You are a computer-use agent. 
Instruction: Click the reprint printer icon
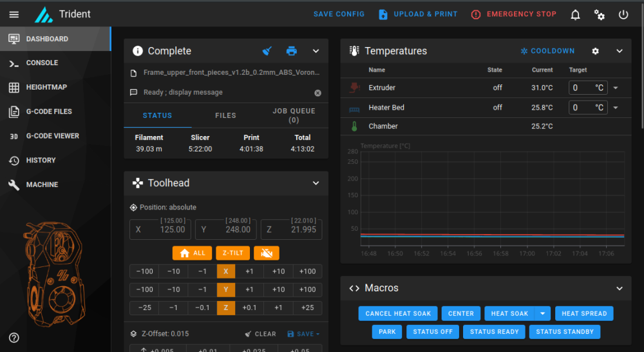(x=291, y=51)
